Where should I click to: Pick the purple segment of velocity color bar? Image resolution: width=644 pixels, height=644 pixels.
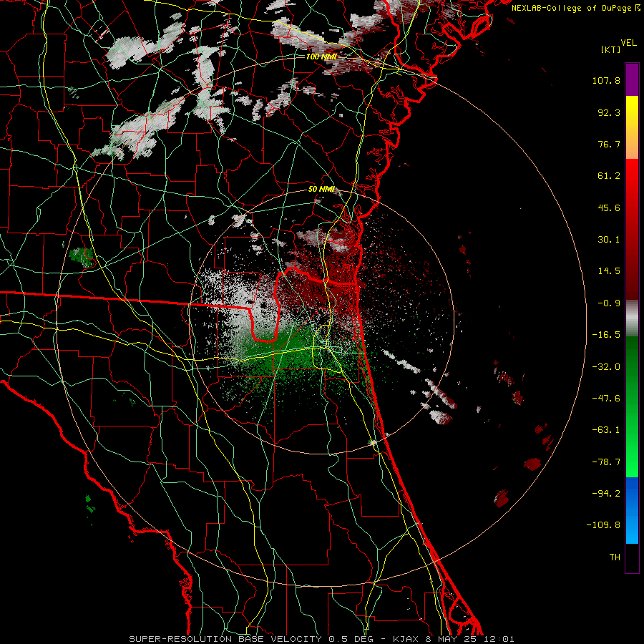point(632,79)
